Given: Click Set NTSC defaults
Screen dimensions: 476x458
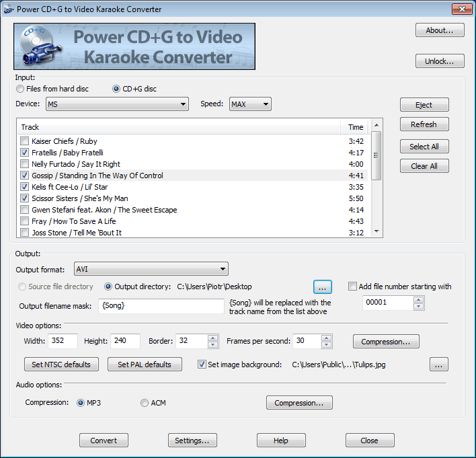Looking at the screenshot, I should (61, 364).
